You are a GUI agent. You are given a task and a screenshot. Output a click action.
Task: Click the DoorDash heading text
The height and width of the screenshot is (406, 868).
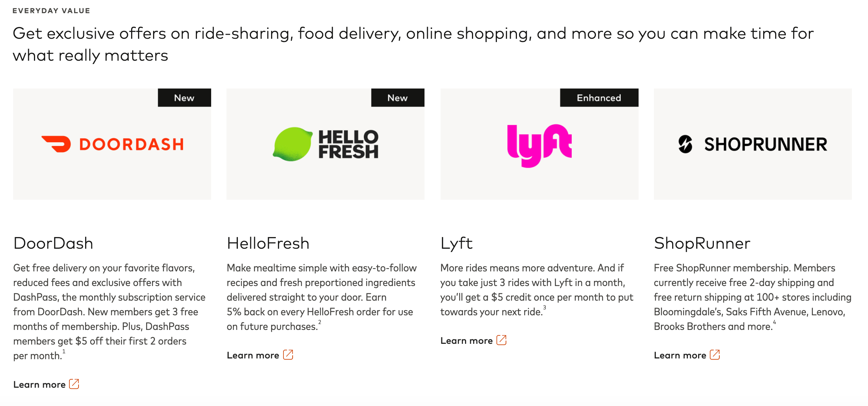click(53, 243)
